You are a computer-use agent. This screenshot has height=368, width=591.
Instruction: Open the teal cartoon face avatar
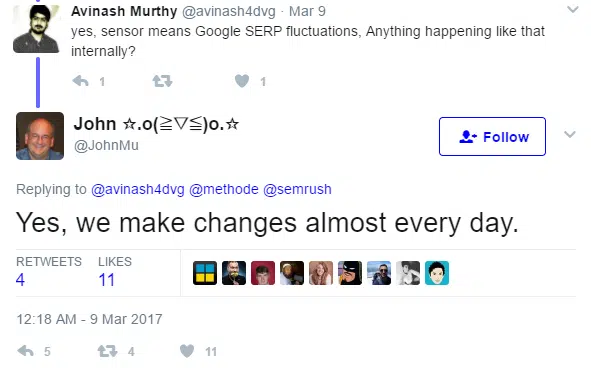437,273
